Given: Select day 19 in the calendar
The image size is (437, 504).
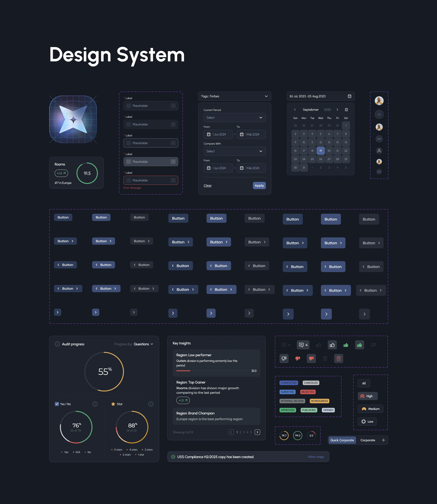Looking at the screenshot, I should tap(320, 151).
